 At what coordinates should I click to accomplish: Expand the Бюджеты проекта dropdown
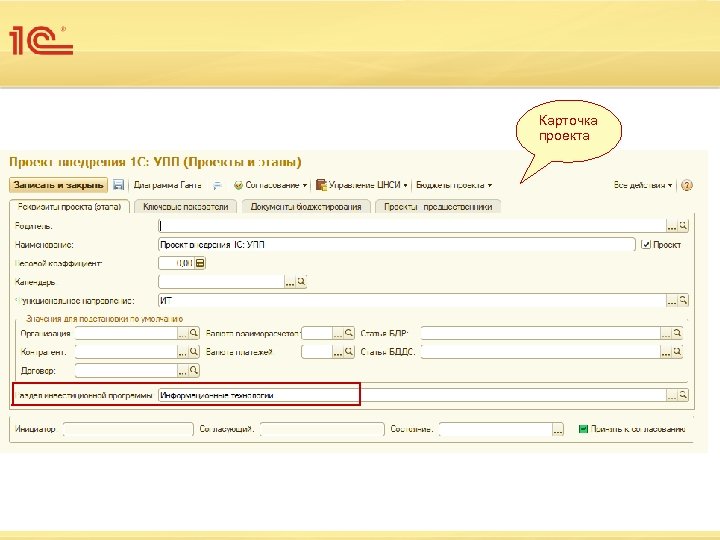[x=454, y=185]
